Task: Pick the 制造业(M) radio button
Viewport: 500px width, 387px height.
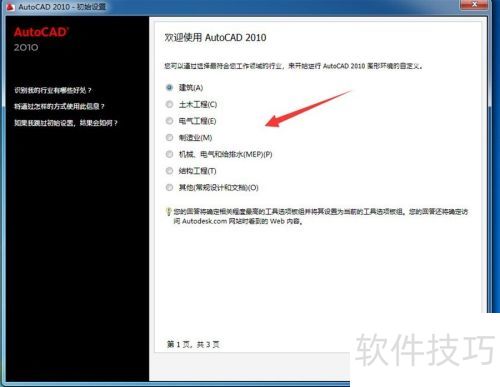Action: coord(169,137)
